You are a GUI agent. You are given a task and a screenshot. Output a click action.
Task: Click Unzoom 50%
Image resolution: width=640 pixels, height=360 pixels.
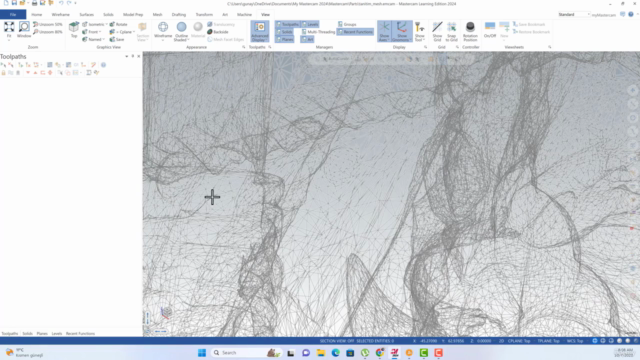point(48,24)
